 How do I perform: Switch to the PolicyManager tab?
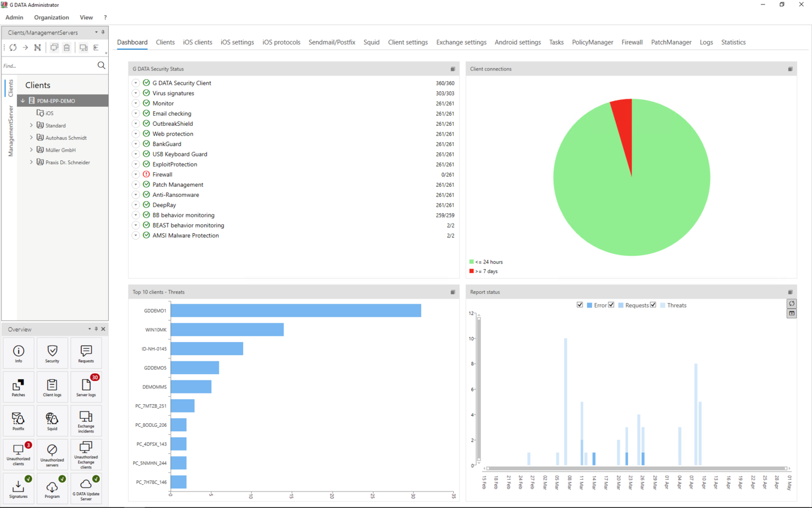coord(592,42)
